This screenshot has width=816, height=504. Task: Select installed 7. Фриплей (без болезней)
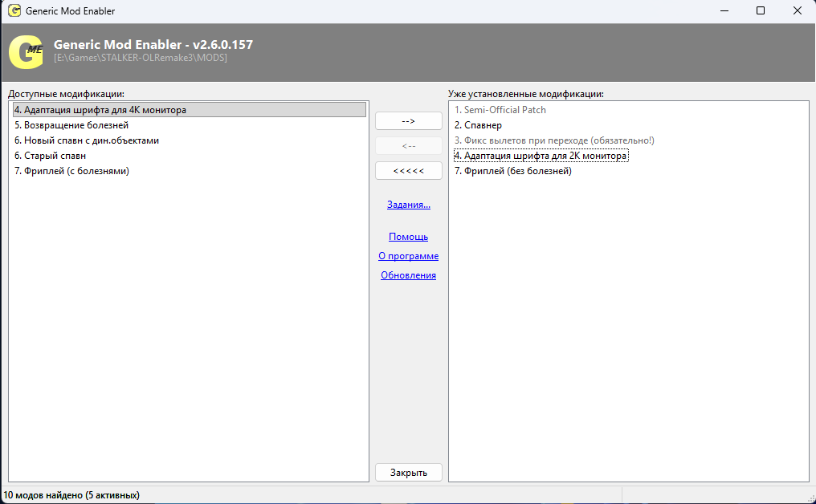(512, 171)
